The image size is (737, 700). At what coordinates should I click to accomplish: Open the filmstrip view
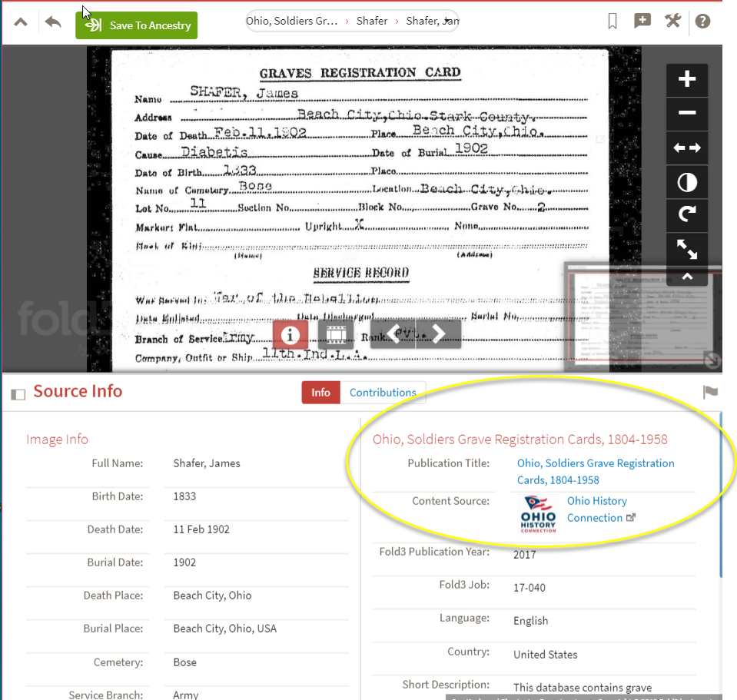pos(336,334)
